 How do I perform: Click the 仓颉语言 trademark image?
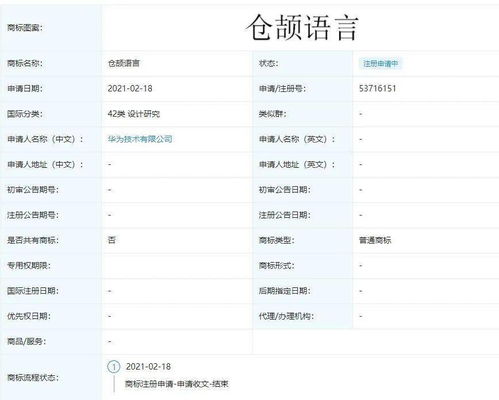click(302, 28)
